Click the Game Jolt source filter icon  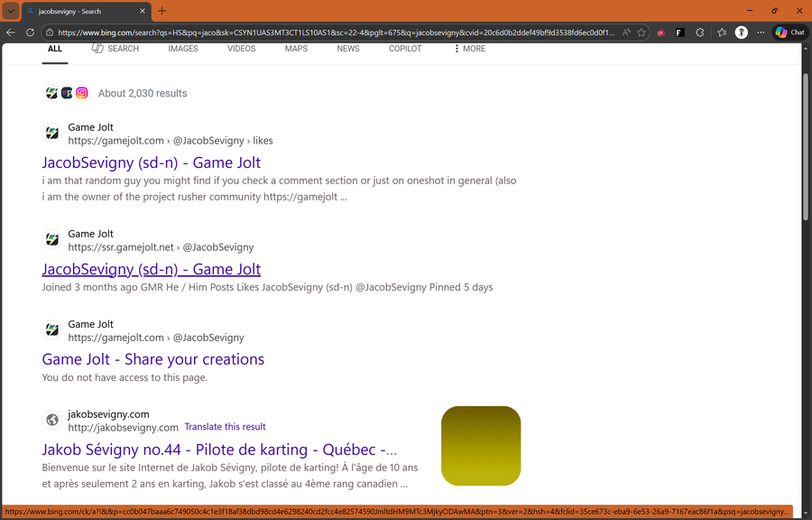(51, 93)
